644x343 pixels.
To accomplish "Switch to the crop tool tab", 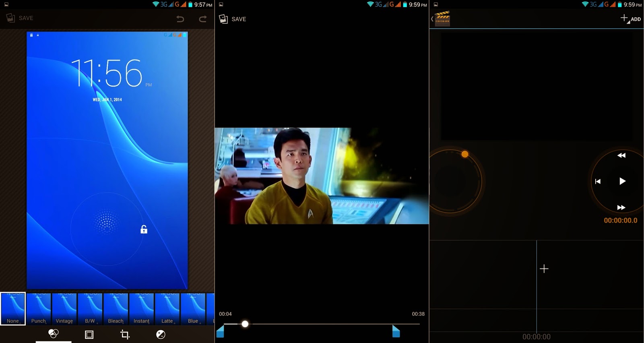I will tap(125, 335).
